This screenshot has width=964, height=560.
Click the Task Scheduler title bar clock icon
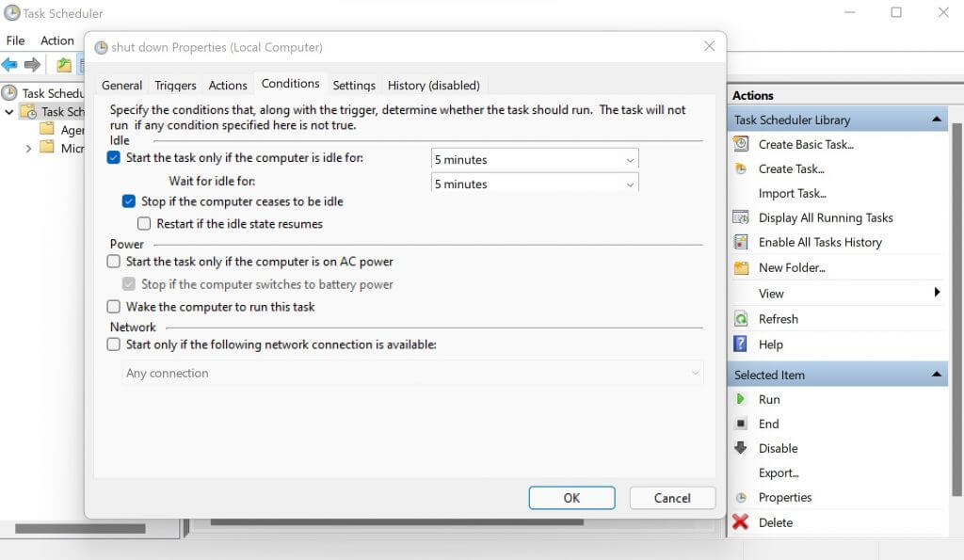click(x=11, y=13)
